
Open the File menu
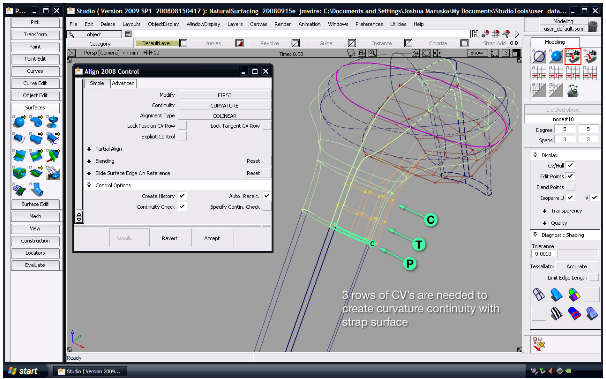tap(73, 24)
